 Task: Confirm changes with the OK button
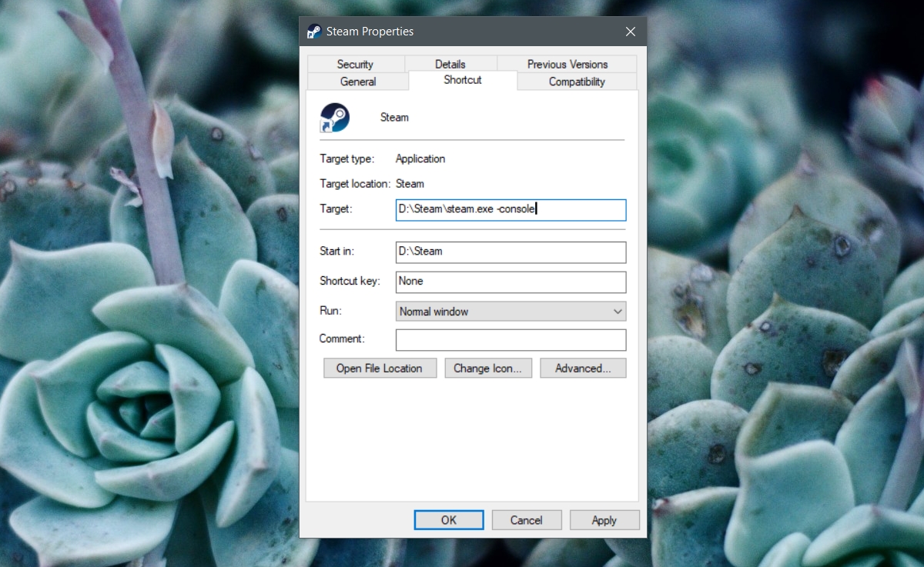[449, 520]
